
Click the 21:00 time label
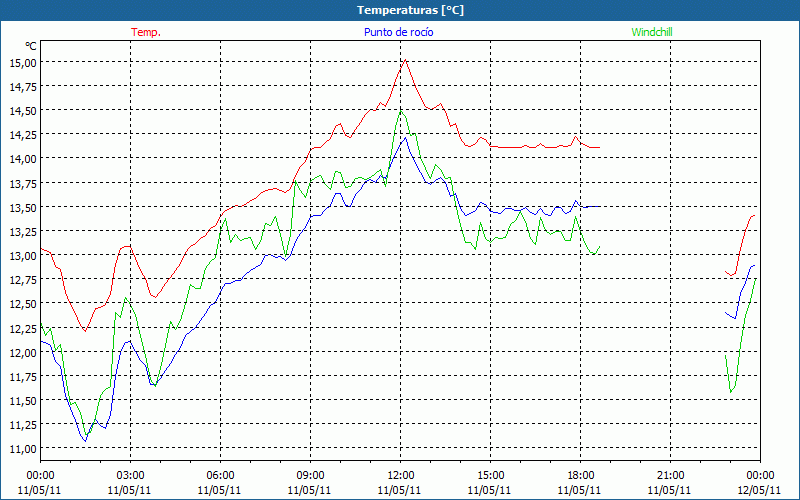coord(670,476)
